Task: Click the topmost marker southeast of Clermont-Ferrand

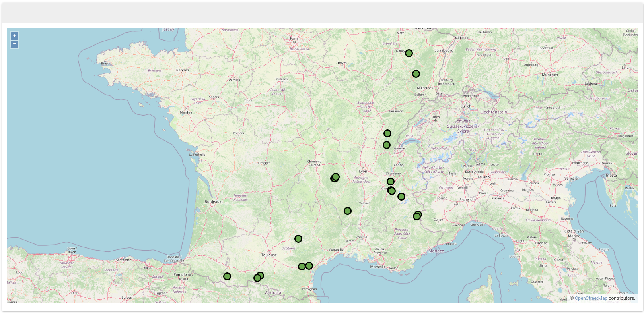Action: pos(336,176)
